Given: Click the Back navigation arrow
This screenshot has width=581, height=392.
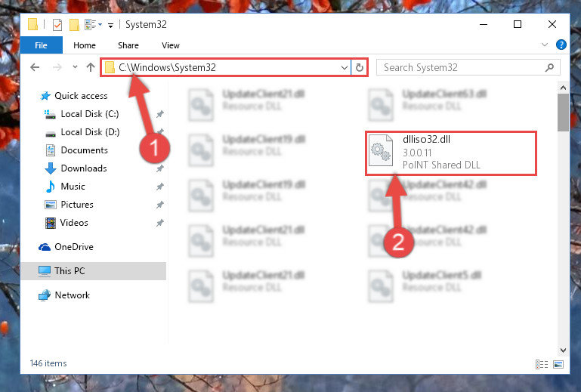Looking at the screenshot, I should [x=35, y=67].
